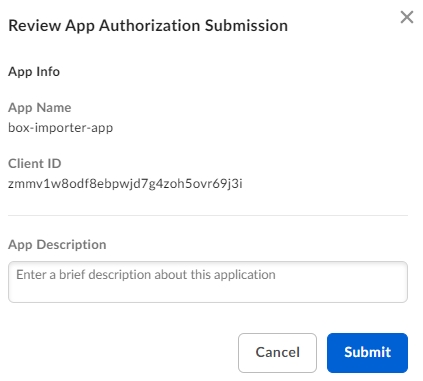This screenshot has width=423, height=381.
Task: Click the word Description in the field label
Action: 71,245
